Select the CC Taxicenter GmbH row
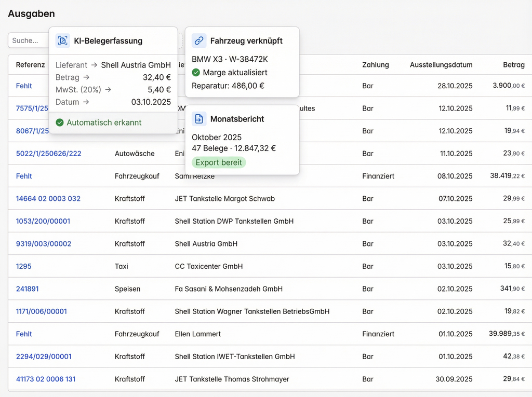This screenshot has width=532, height=397. tap(208, 266)
